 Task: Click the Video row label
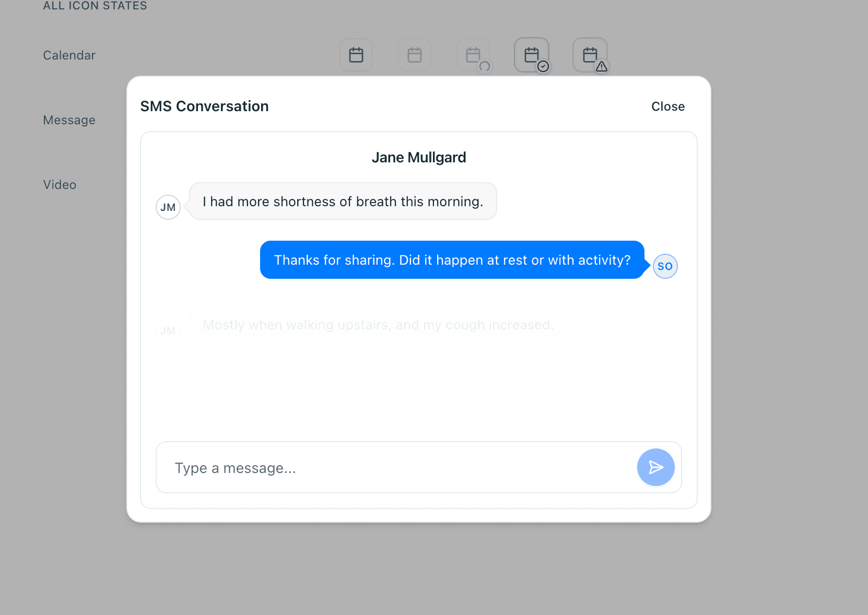[x=60, y=185]
